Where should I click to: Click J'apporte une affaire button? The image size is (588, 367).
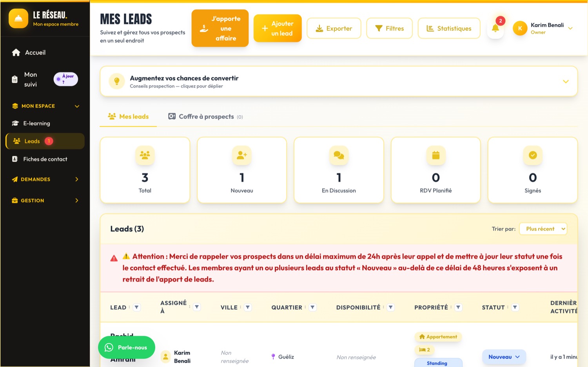(x=220, y=28)
